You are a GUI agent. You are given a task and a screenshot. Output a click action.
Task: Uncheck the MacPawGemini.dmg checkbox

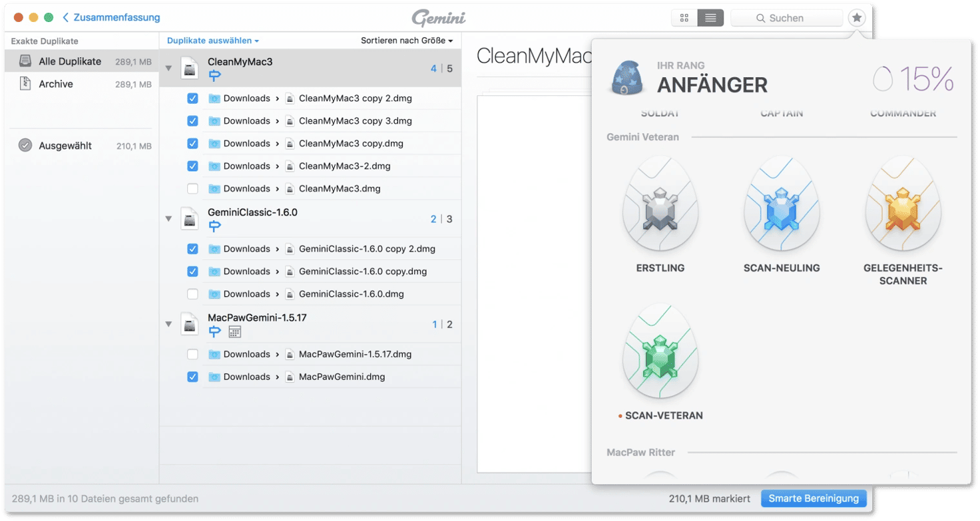click(192, 377)
